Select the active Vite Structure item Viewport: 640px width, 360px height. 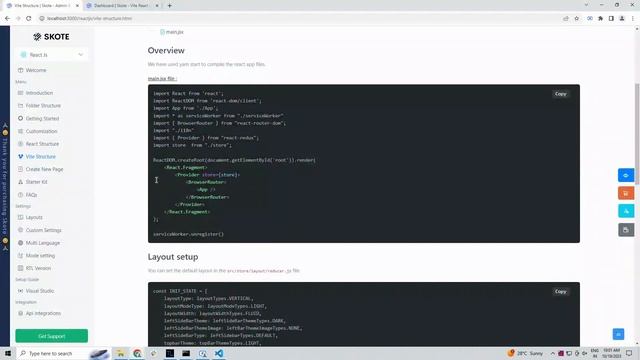pyautogui.click(x=40, y=157)
